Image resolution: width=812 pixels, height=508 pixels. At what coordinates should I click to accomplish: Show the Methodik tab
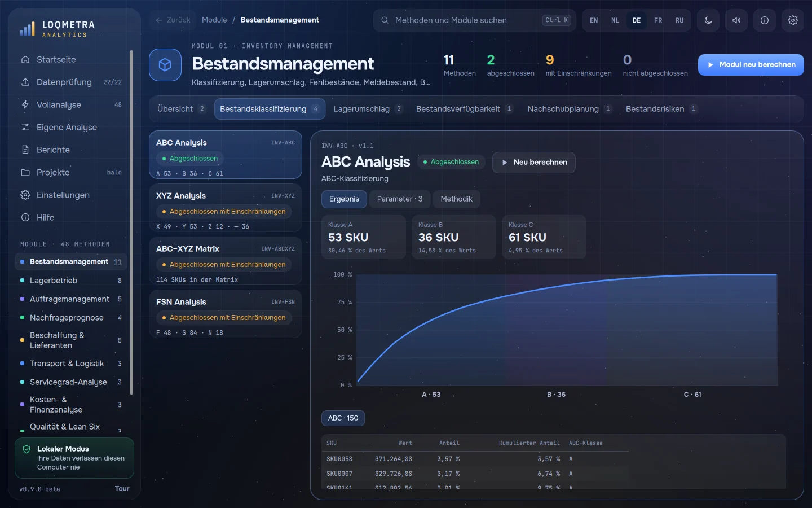[456, 199]
